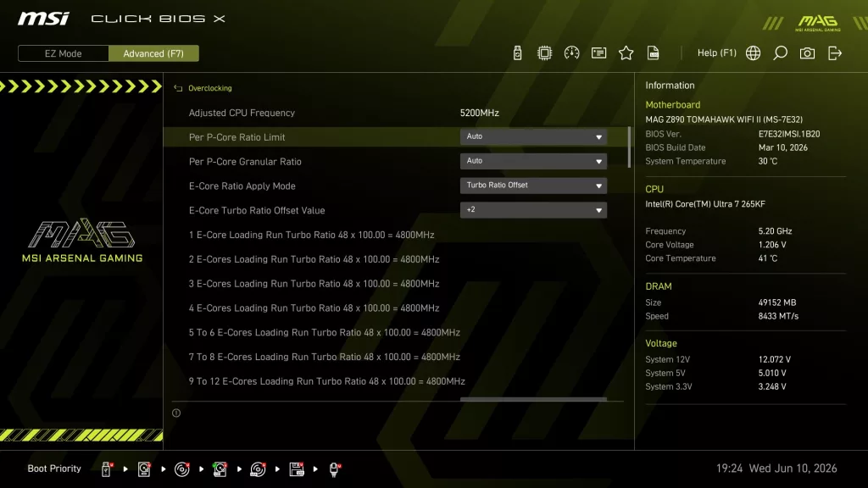Click DRAM Speed 8433 MT/s value
This screenshot has height=488, width=868.
click(778, 317)
